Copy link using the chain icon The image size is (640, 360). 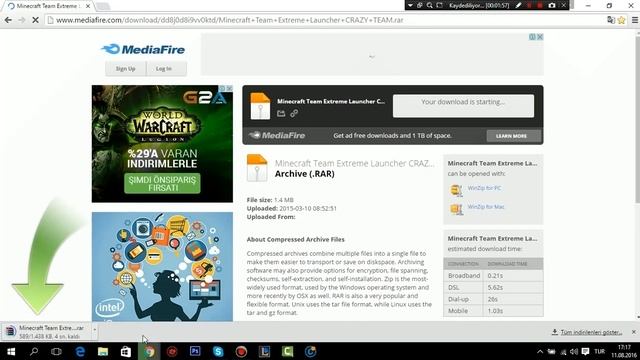pos(294,113)
